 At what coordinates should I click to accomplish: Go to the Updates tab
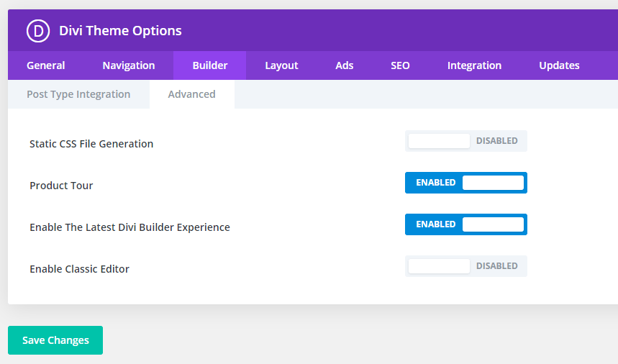click(559, 65)
